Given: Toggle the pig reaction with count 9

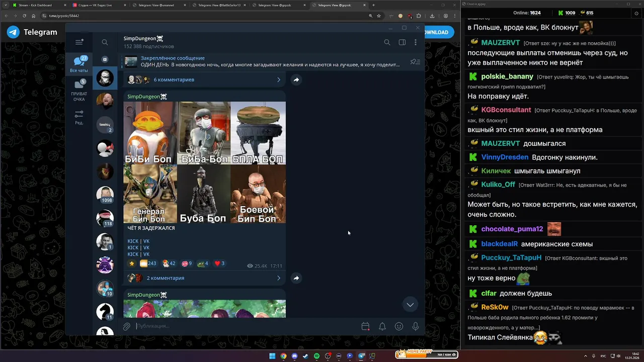Looking at the screenshot, I should pyautogui.click(x=187, y=263).
